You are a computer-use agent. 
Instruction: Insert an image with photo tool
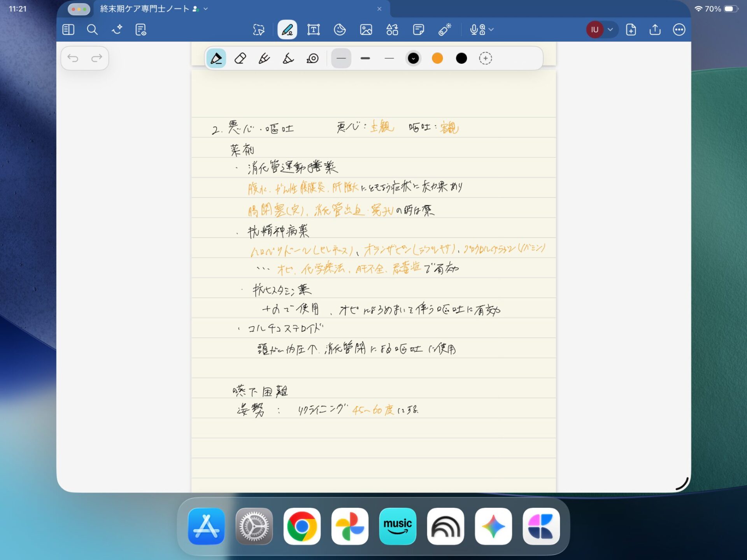366,30
